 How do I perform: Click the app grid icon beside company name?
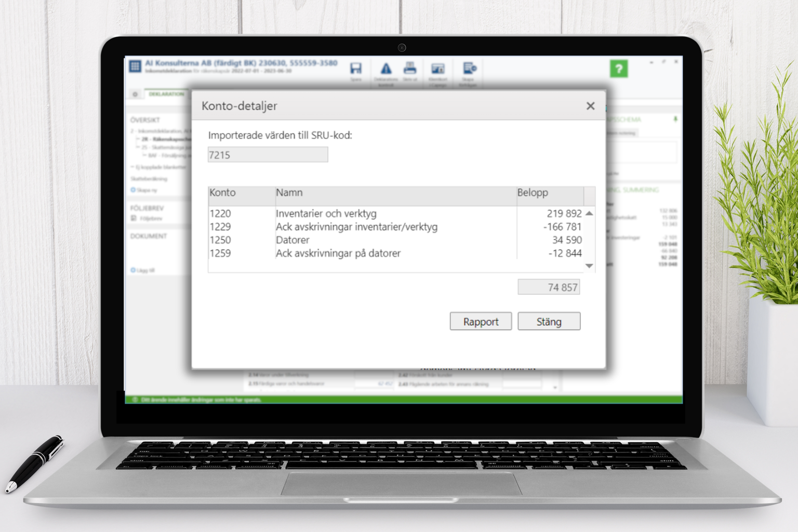click(x=135, y=66)
